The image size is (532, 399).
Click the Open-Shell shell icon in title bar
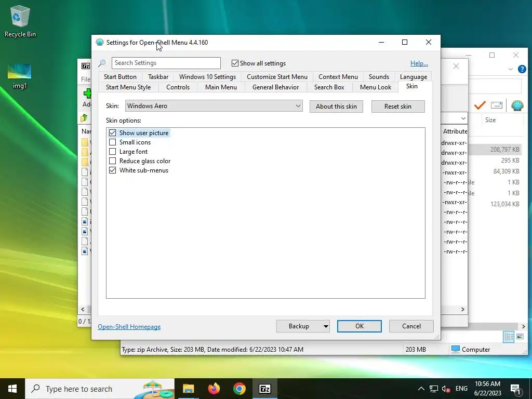(x=99, y=43)
